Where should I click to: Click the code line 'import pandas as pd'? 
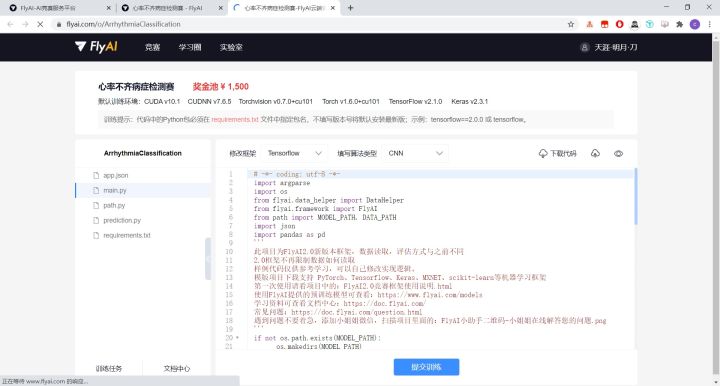click(x=289, y=235)
